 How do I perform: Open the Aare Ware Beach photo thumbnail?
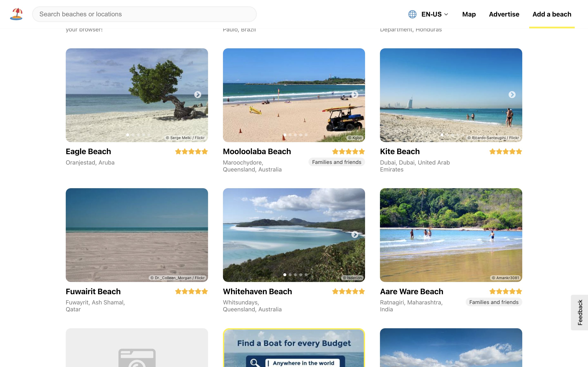[451, 235]
